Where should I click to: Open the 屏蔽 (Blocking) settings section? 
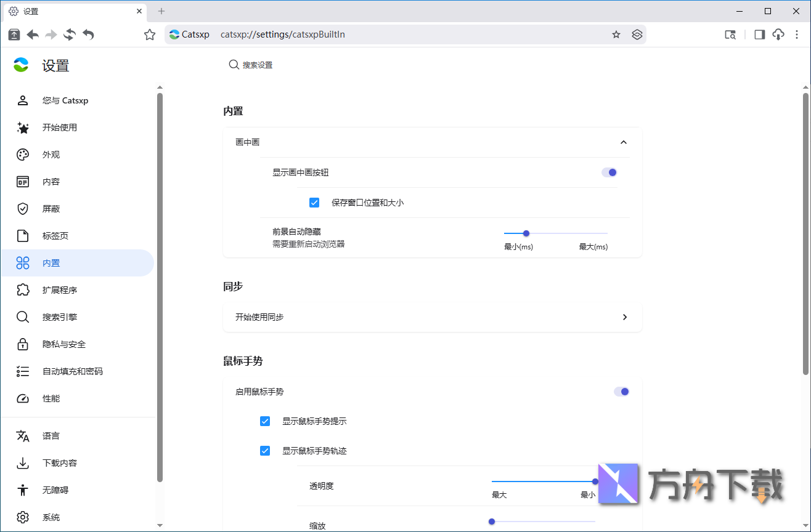pyautogui.click(x=51, y=208)
